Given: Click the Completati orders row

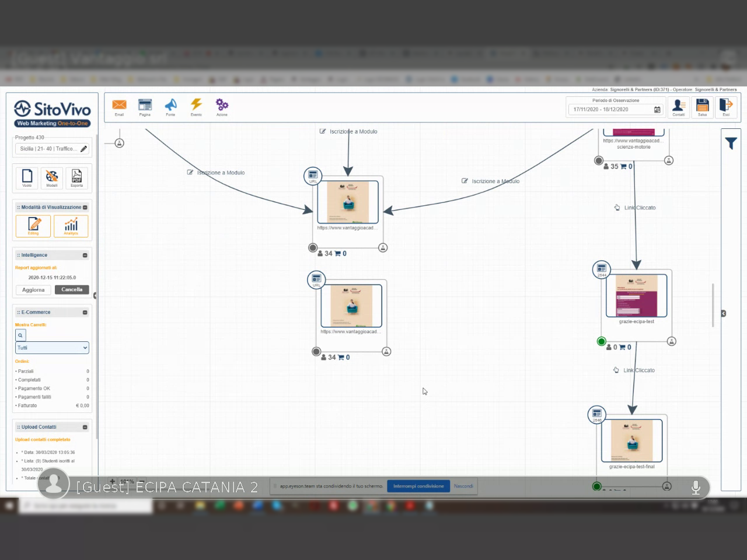Looking at the screenshot, I should pyautogui.click(x=53, y=380).
